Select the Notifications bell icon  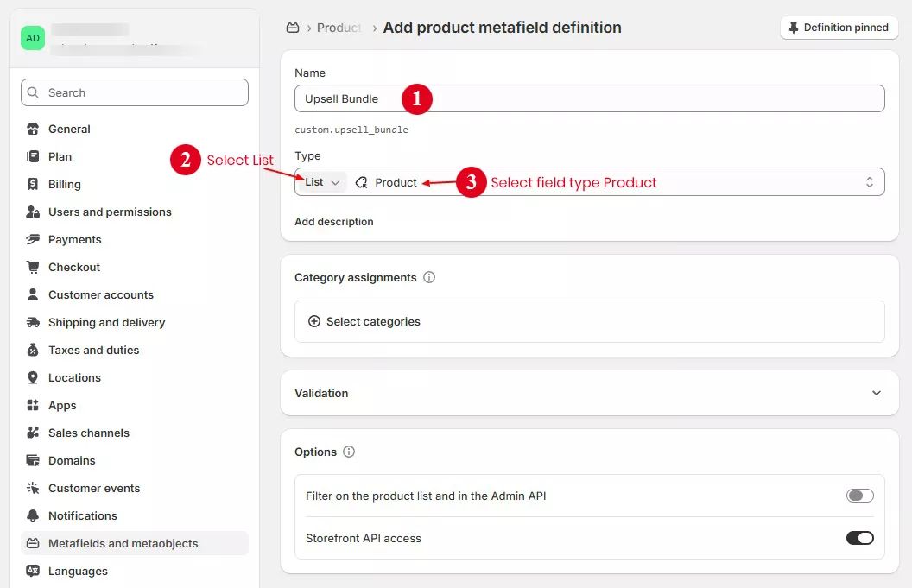(x=31, y=515)
